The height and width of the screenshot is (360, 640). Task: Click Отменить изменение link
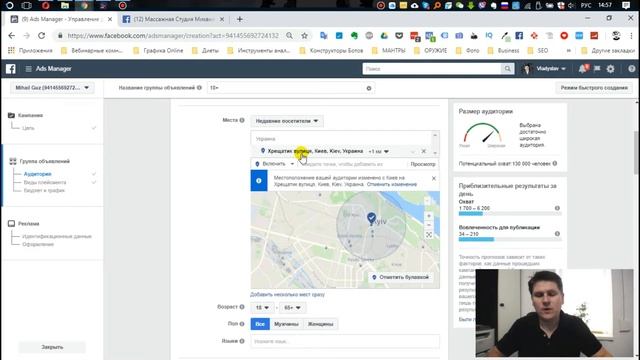click(x=392, y=184)
